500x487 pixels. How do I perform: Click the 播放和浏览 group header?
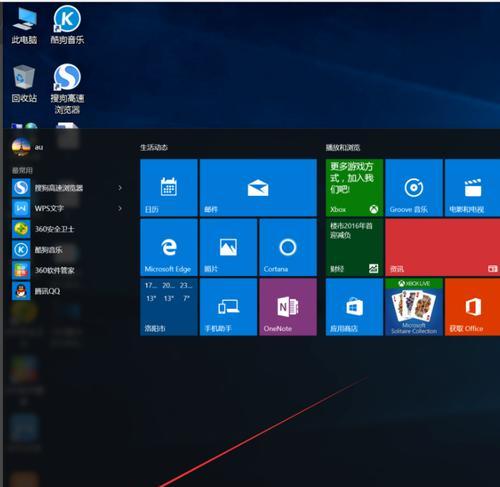(x=343, y=147)
